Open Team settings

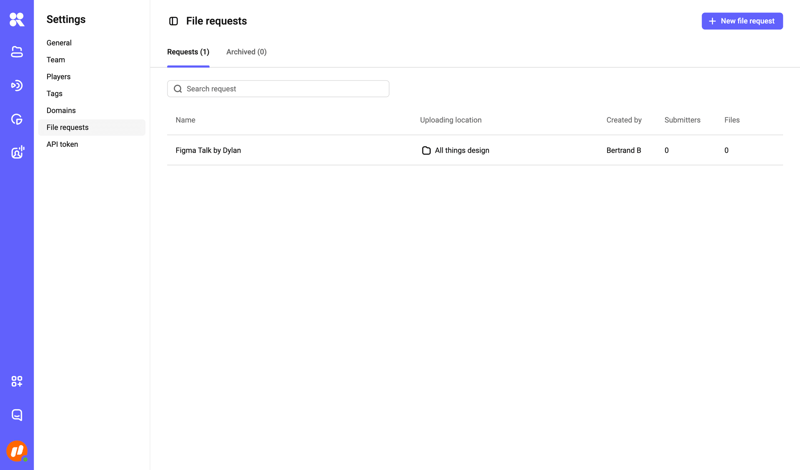pyautogui.click(x=56, y=60)
